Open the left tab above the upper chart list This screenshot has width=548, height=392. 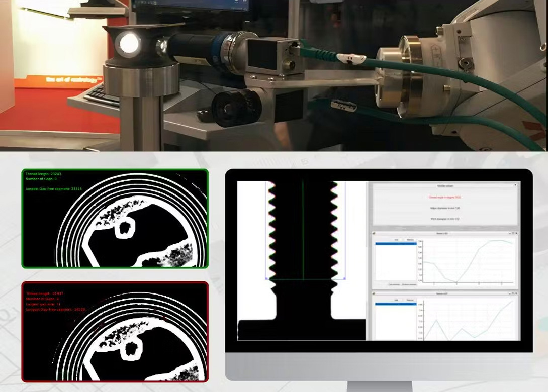[396, 240]
